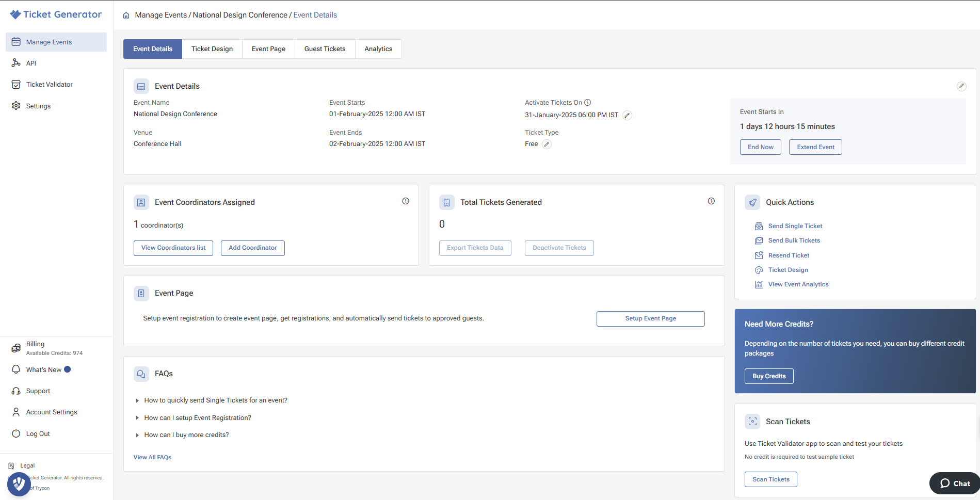This screenshot has width=980, height=500.
Task: Click 'Available Credits: 974' text
Action: [54, 353]
